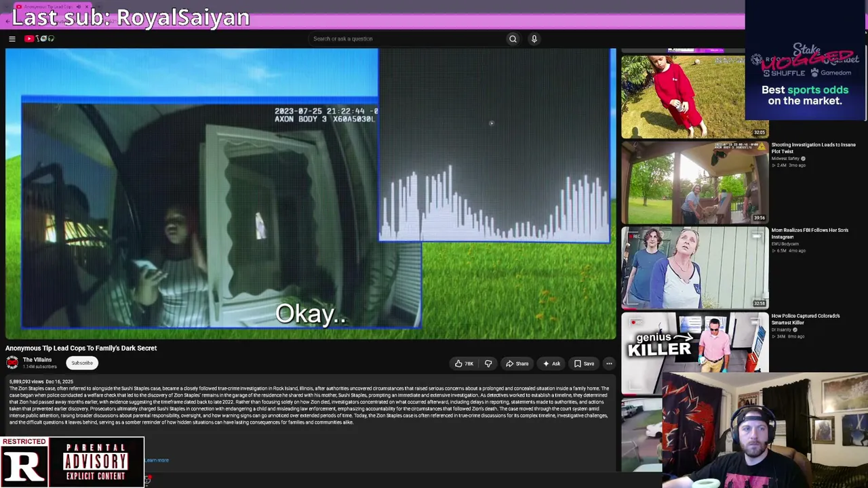Visit the EWU Bodycam channel
This screenshot has height=488, width=868.
pyautogui.click(x=785, y=244)
